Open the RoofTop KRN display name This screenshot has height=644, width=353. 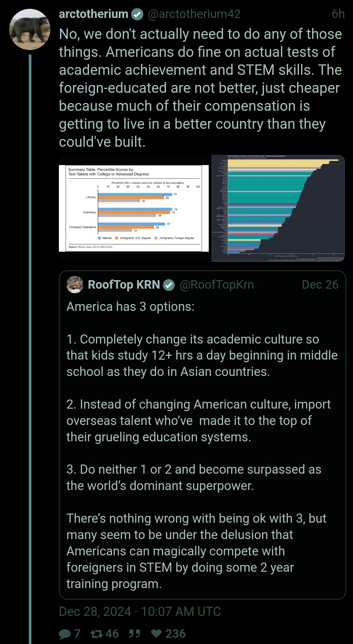pyautogui.click(x=124, y=285)
